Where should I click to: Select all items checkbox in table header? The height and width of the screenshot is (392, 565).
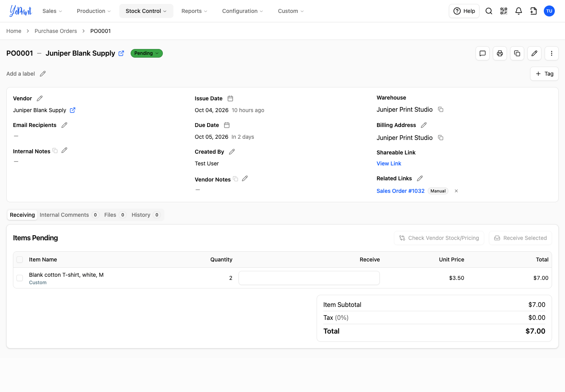(20, 260)
